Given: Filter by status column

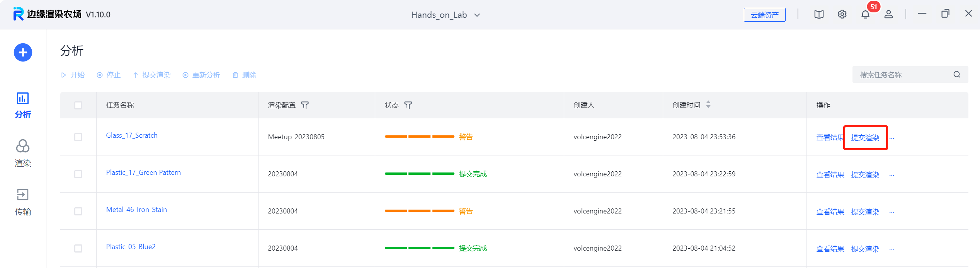Looking at the screenshot, I should pos(408,105).
